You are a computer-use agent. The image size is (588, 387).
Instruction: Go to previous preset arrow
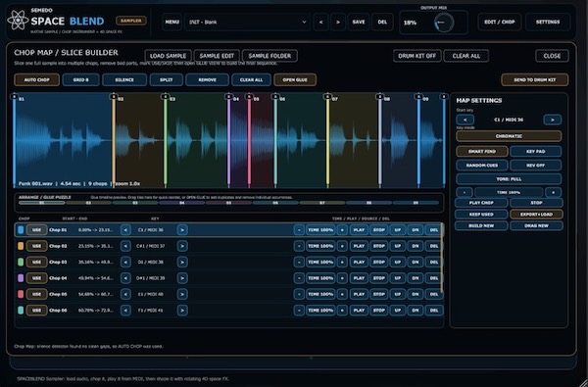320,23
